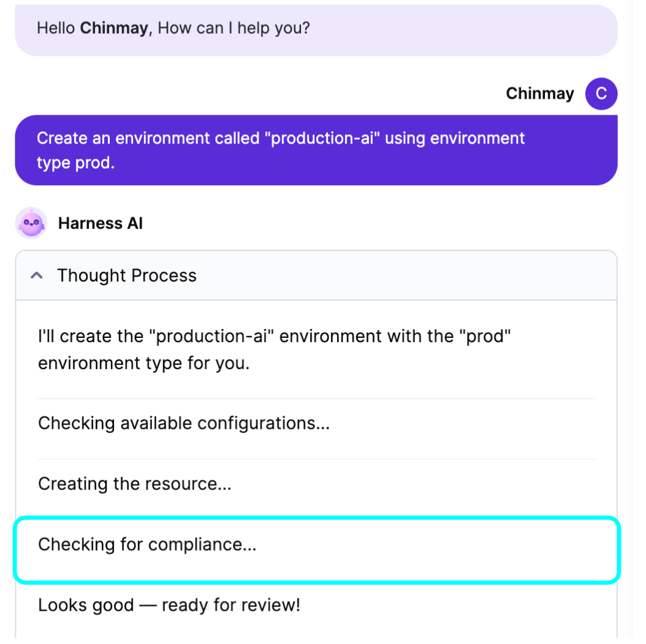The image size is (646, 644).
Task: Select the "Creating the resource..." step
Action: point(316,484)
